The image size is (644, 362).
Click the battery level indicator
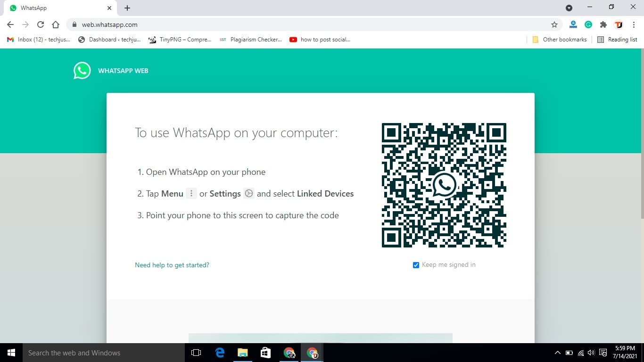[568, 353]
